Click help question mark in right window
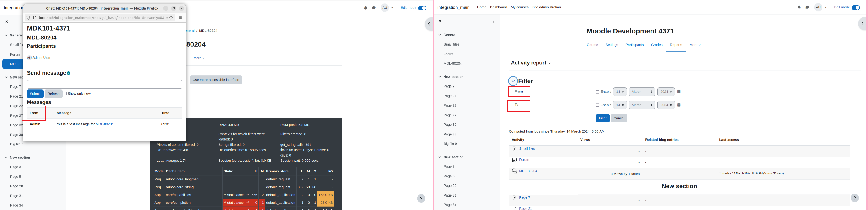 [855, 198]
